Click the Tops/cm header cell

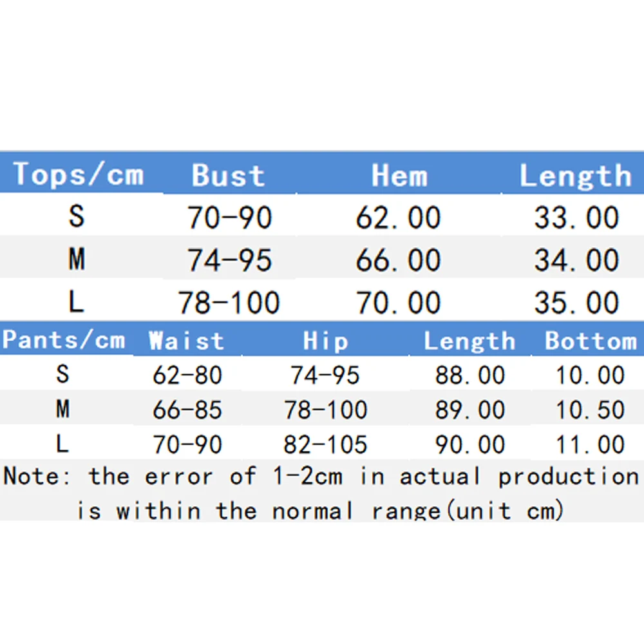click(x=78, y=175)
